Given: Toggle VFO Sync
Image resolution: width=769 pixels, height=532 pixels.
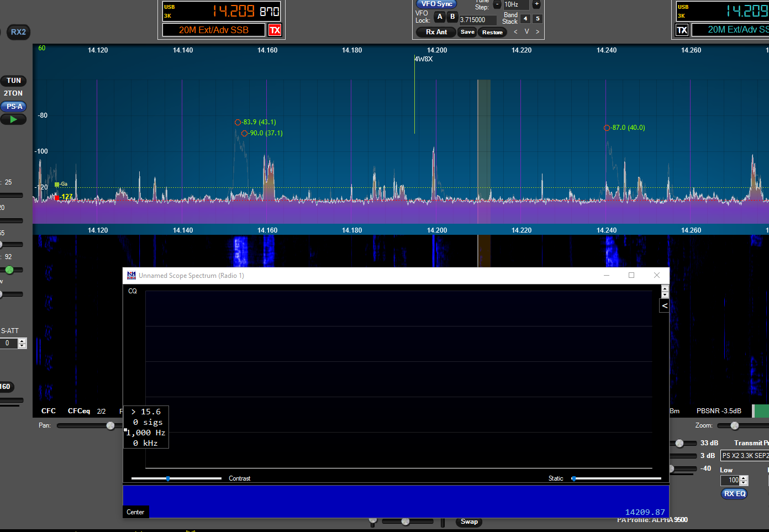Looking at the screenshot, I should coord(436,4).
